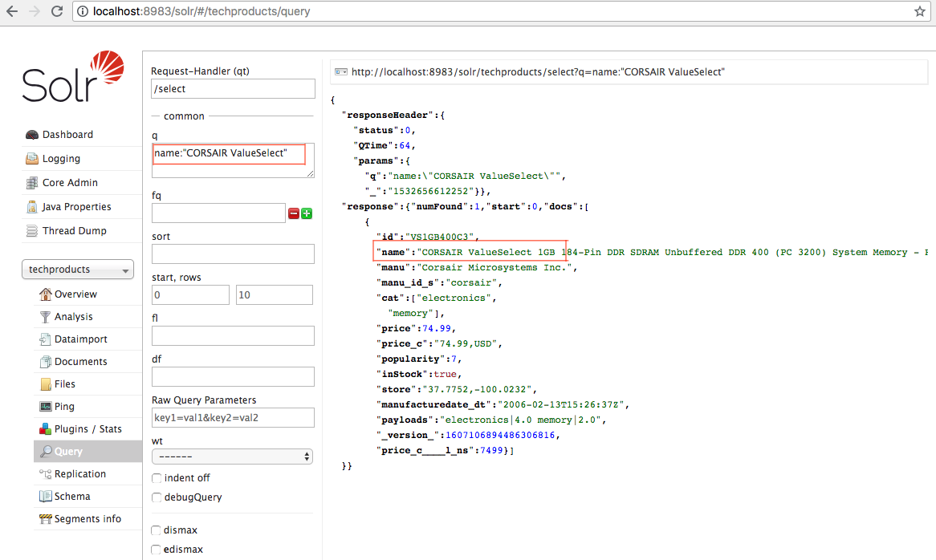Click the Request-Handler /select field

tap(233, 89)
